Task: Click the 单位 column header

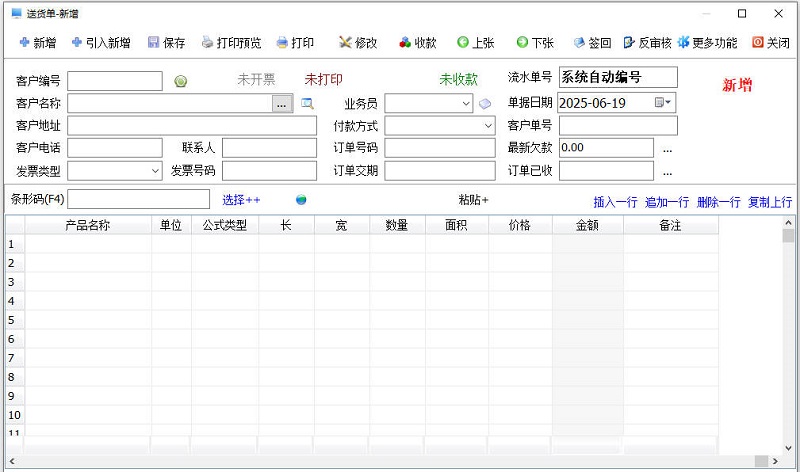Action: [x=171, y=225]
